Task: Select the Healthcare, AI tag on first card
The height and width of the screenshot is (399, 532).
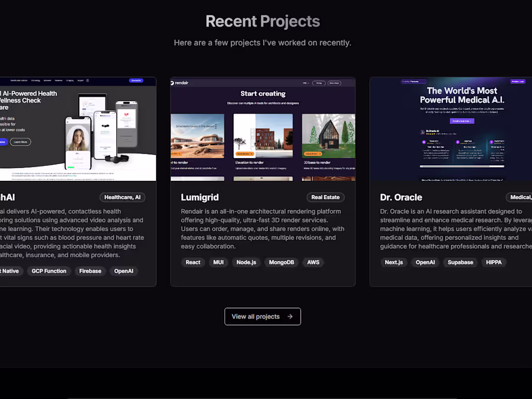Action: 122,197
